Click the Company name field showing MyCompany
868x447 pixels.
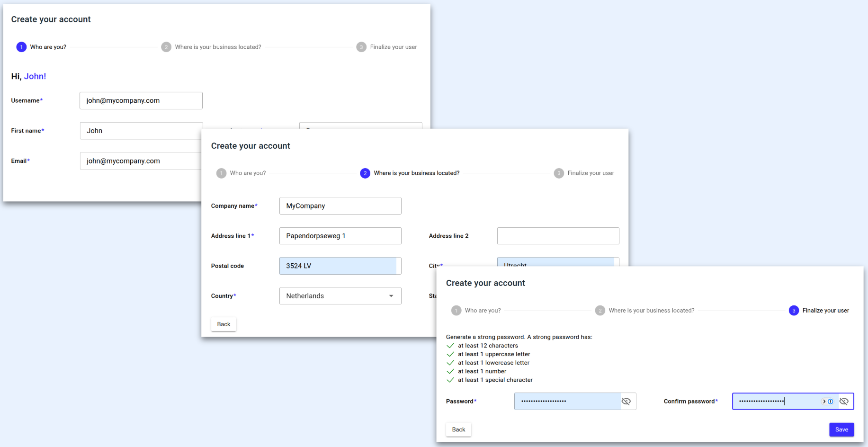340,206
